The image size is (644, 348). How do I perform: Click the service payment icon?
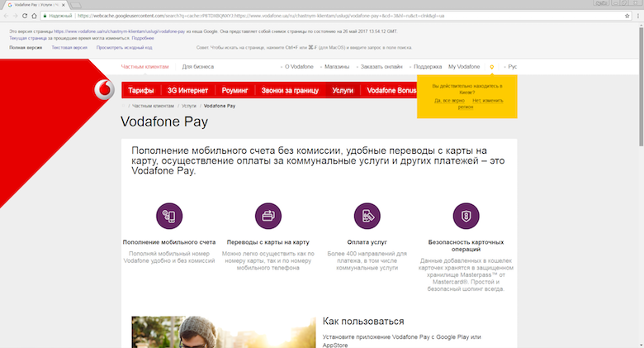tap(367, 215)
